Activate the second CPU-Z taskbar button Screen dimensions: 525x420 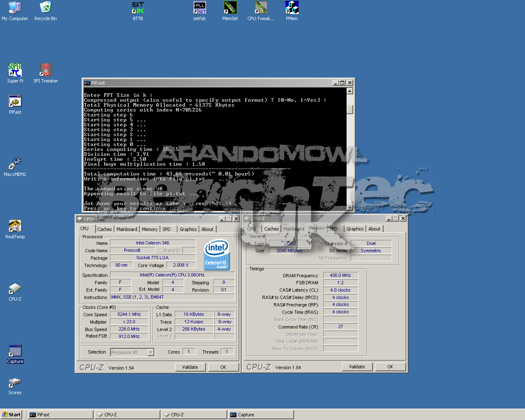pos(194,415)
